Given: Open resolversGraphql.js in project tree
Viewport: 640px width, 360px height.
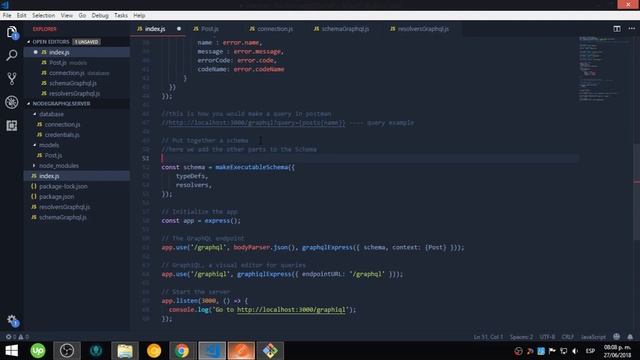Looking at the screenshot, I should (77, 207).
